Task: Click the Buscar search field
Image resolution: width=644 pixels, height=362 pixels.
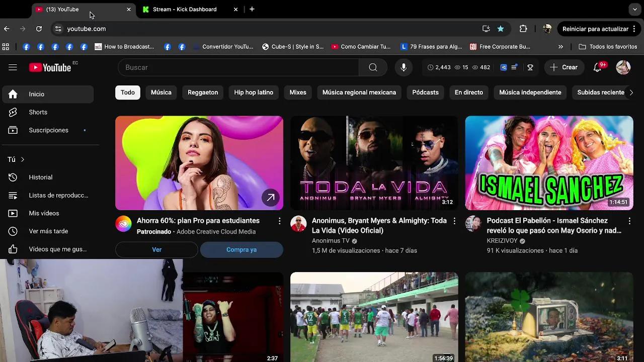Action: (239, 67)
